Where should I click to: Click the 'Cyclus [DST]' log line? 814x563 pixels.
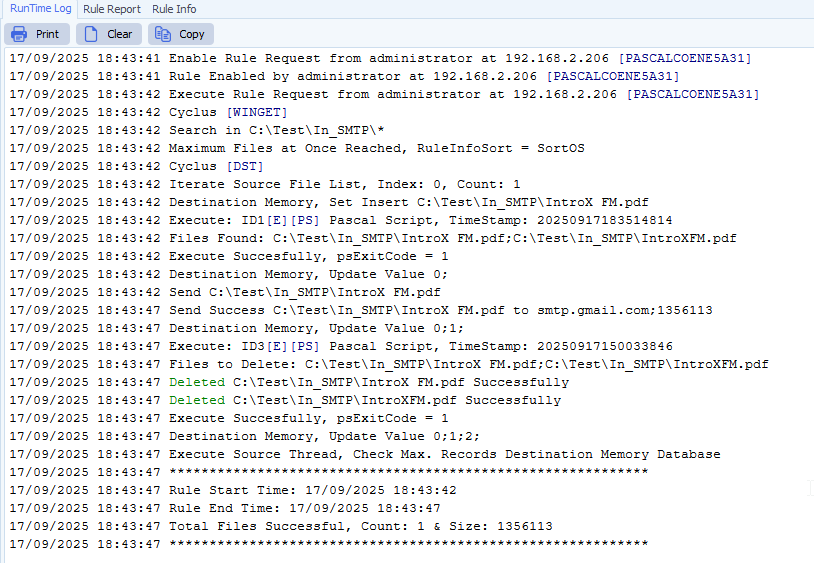(136, 166)
